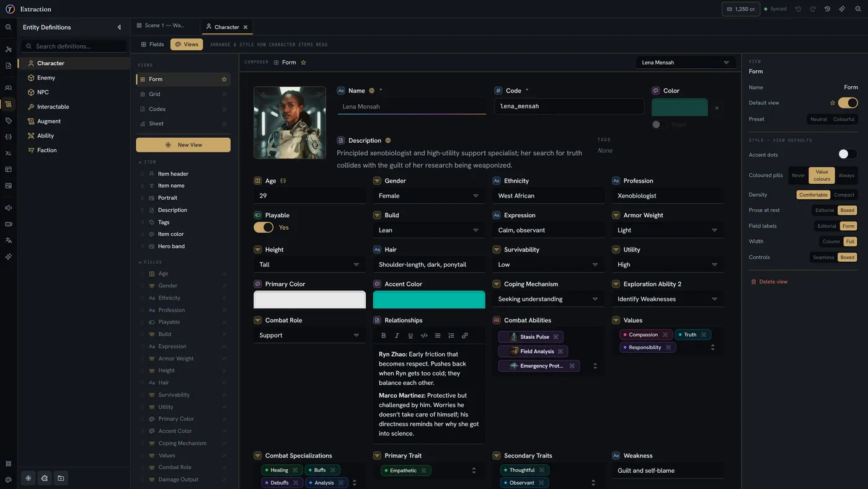
Task: Click the New View button
Action: pos(183,145)
